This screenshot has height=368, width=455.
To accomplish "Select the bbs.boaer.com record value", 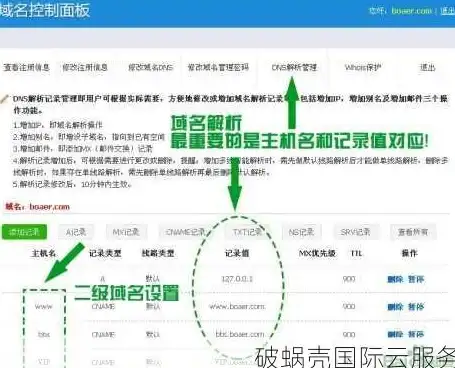I will coord(240,334).
